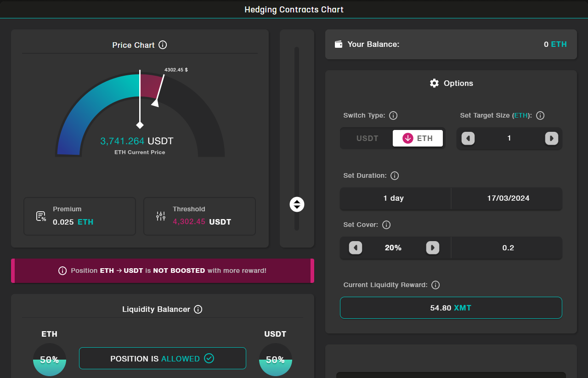Click the info icon next to Price Chart
The height and width of the screenshot is (378, 588).
(163, 45)
